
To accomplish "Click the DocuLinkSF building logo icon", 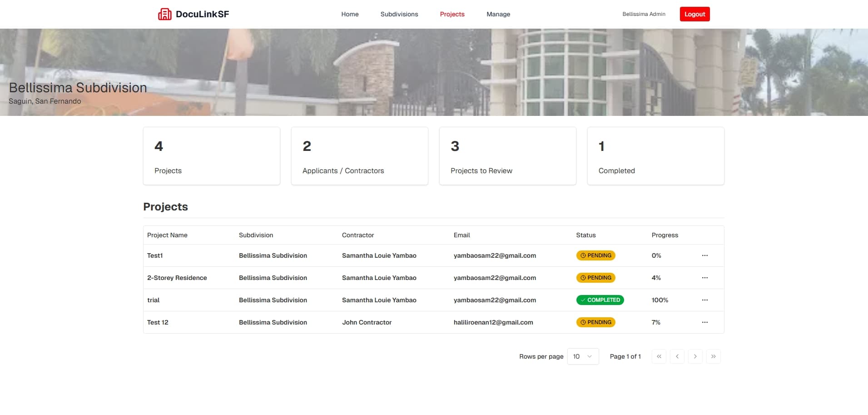I will click(164, 15).
